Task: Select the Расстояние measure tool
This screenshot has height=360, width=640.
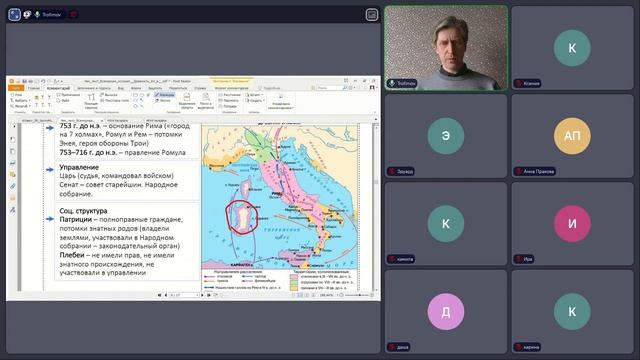Action: [230, 95]
